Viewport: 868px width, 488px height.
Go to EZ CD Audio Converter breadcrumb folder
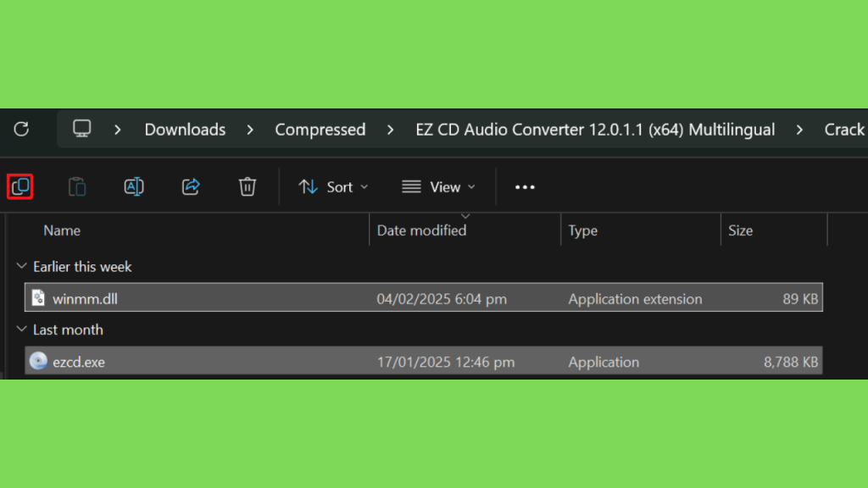[595, 130]
